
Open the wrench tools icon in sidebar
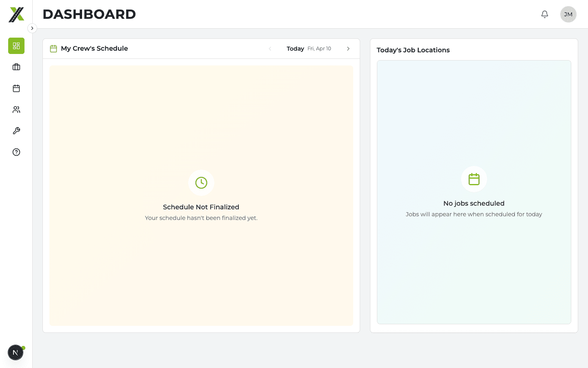16,131
